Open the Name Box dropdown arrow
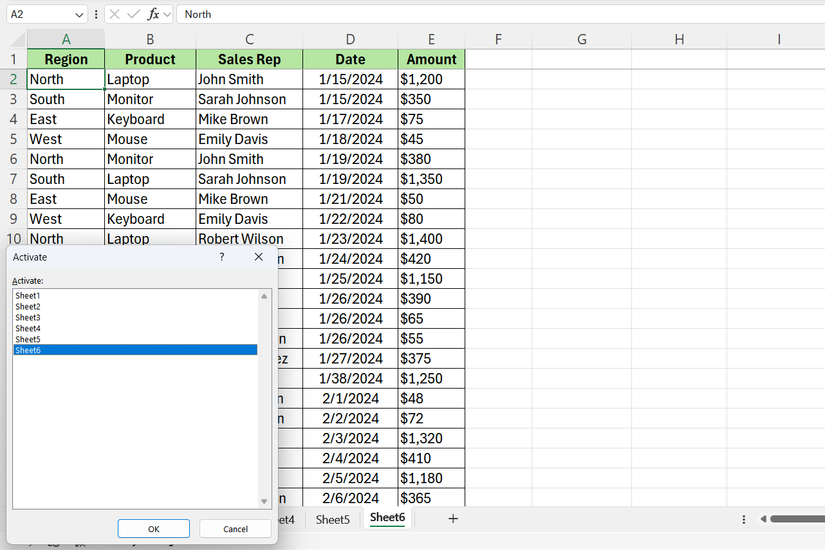The image size is (825, 550). click(80, 14)
